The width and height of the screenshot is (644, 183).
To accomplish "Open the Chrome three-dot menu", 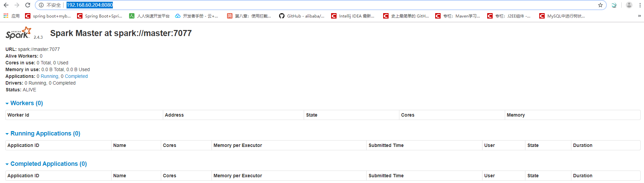I will point(640,5).
